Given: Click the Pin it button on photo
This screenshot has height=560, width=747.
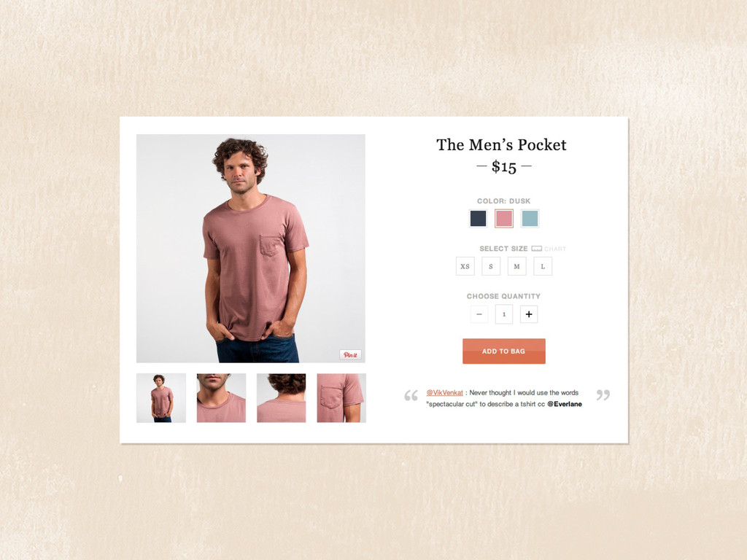Looking at the screenshot, I should (350, 355).
